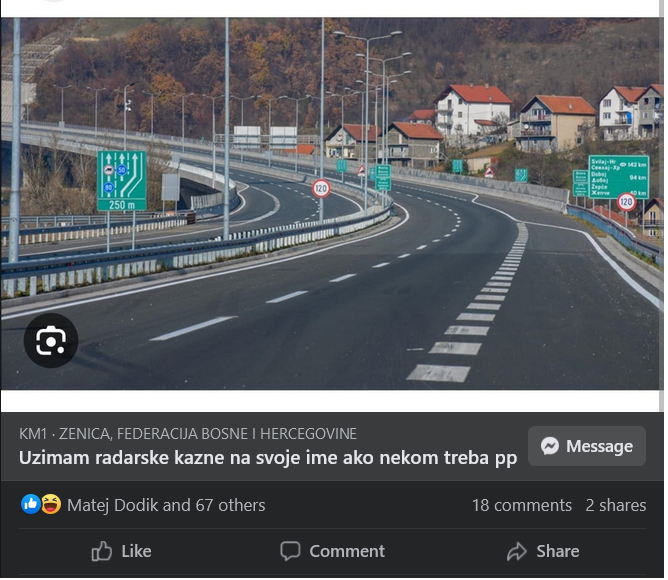The width and height of the screenshot is (668, 580).
Task: Open the highway photo in viewer
Action: 331,204
